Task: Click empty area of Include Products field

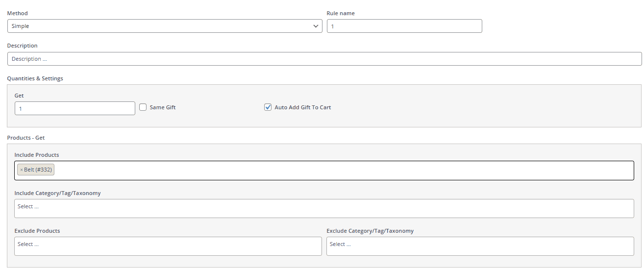Action: click(343, 171)
